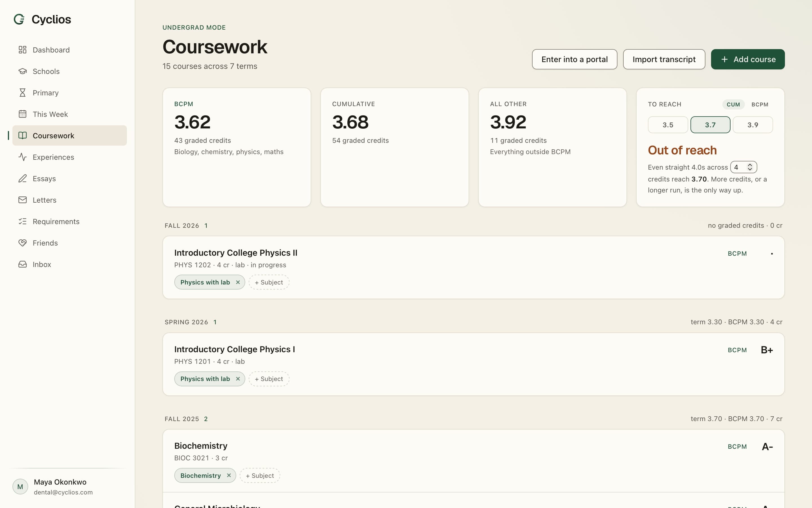Click the Friends heart handshake icon

pyautogui.click(x=23, y=243)
